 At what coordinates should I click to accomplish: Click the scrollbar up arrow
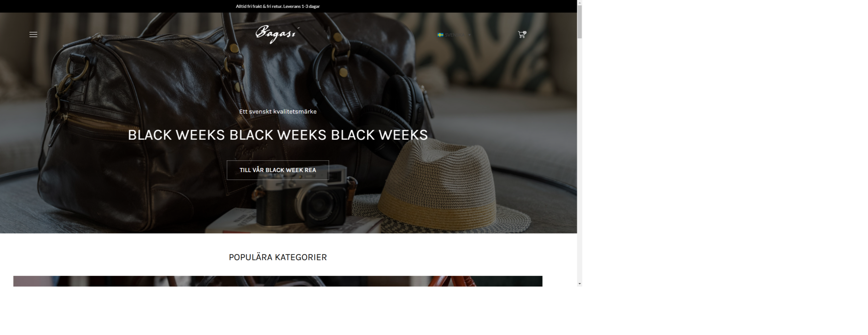click(579, 2)
